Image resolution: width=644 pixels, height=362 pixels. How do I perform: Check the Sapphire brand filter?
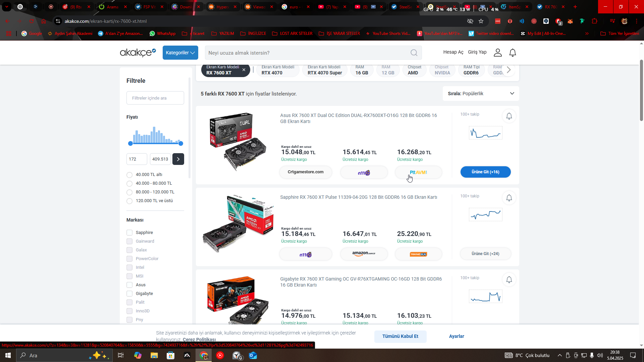click(x=129, y=233)
